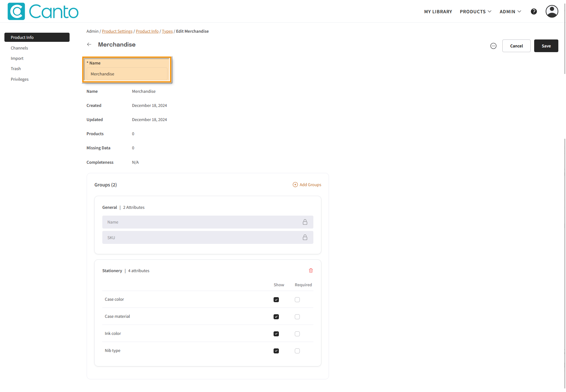Uncheck Show for Case color
This screenshot has height=392, width=566.
point(276,300)
